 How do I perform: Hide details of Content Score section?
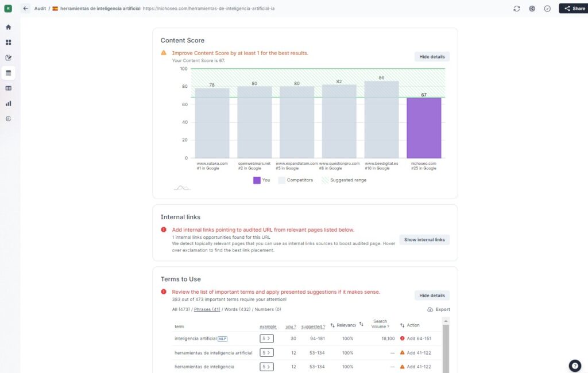coord(432,57)
